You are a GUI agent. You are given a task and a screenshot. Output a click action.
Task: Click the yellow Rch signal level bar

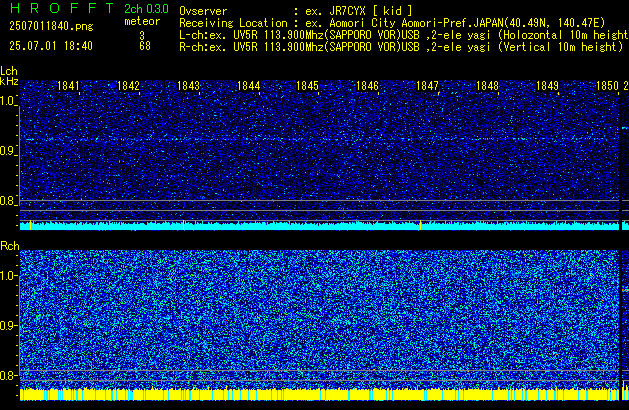tap(319, 394)
